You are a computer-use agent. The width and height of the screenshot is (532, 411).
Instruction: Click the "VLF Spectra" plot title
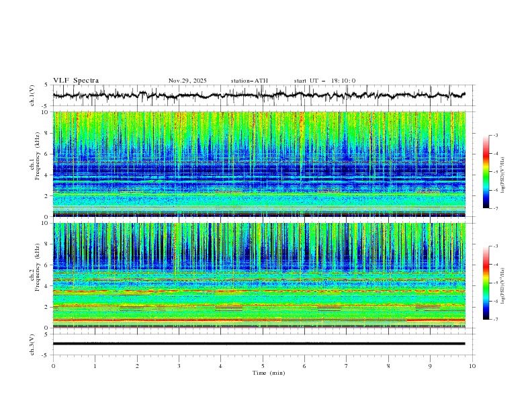(x=76, y=81)
